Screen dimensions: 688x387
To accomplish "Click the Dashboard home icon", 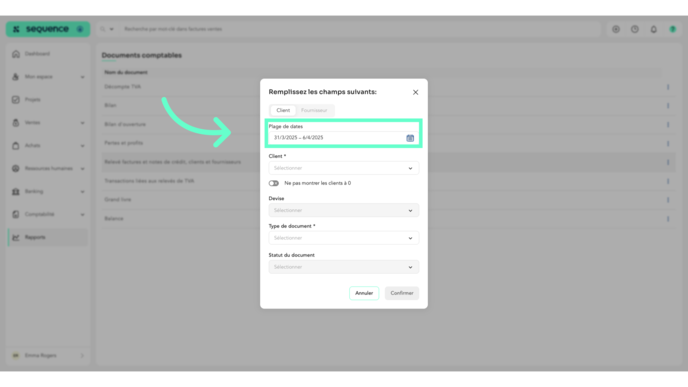I will [x=16, y=54].
